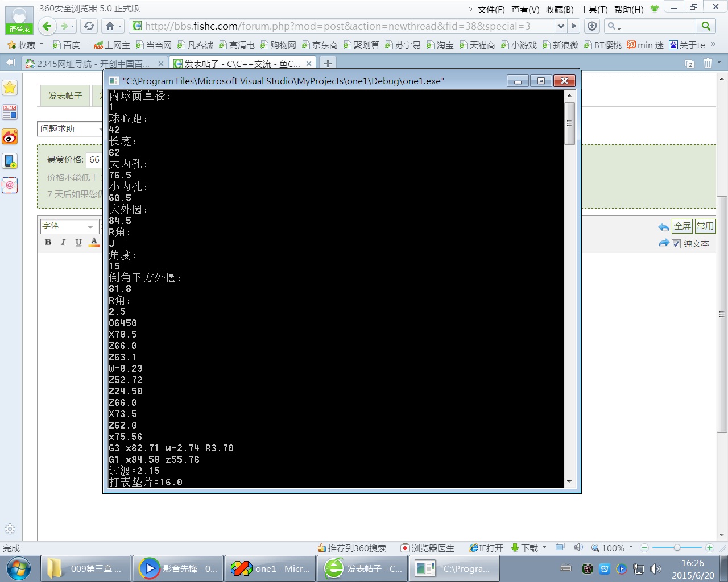Click the zoom-in plus button in status bar
The width and height of the screenshot is (728, 582).
[x=709, y=548]
